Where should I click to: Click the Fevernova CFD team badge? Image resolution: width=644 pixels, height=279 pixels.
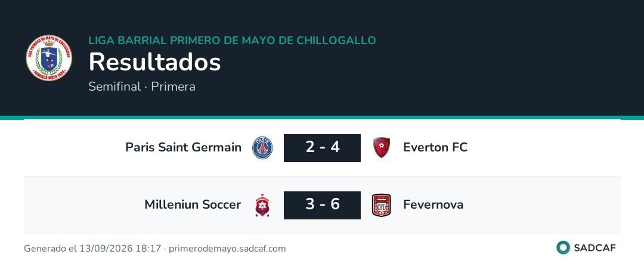click(x=382, y=205)
